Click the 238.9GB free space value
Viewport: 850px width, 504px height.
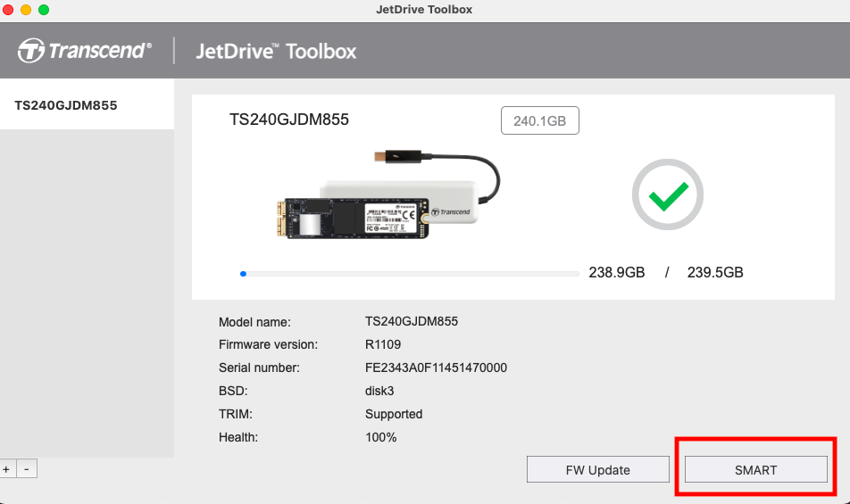[617, 272]
